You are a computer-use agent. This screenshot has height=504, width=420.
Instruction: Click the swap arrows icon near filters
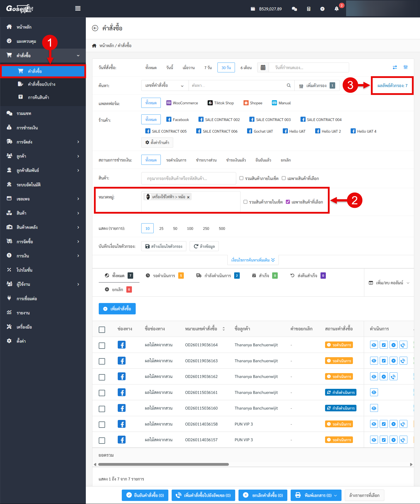(395, 67)
